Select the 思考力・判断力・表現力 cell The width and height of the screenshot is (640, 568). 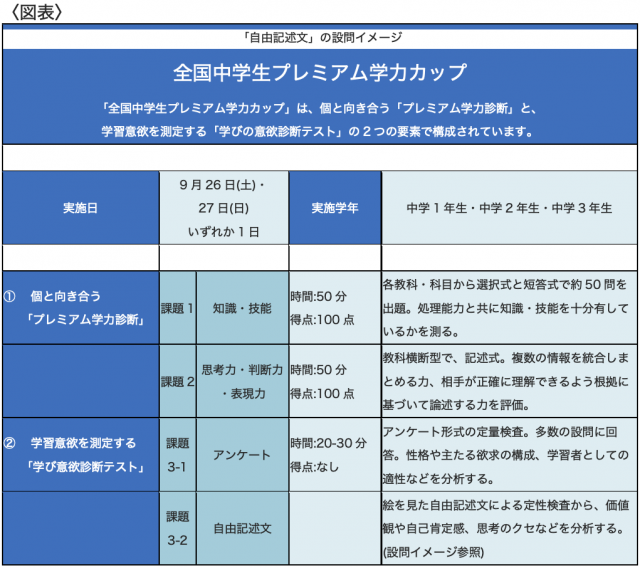(242, 381)
